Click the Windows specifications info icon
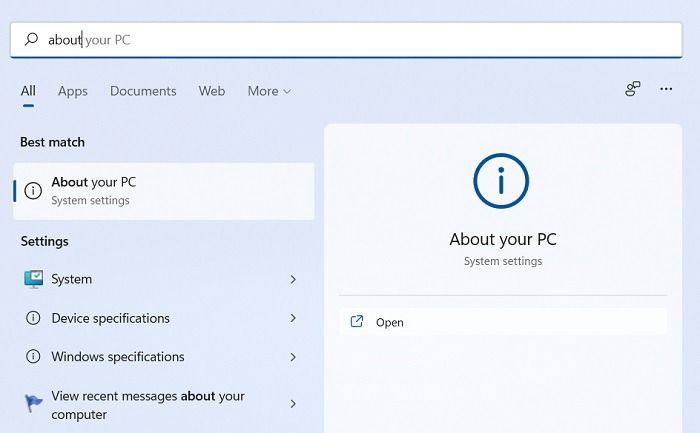This screenshot has height=433, width=700. coord(33,356)
